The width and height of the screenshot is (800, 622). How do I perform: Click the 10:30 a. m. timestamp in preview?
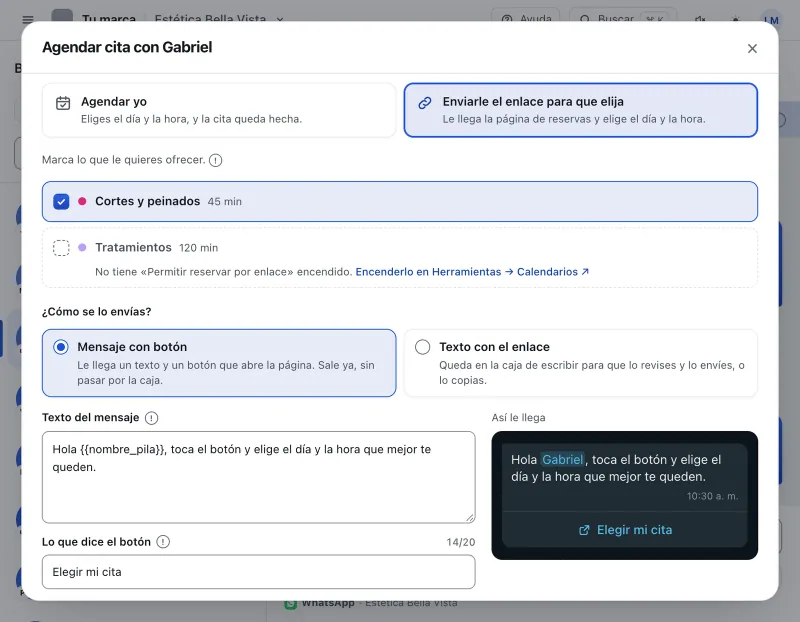point(712,496)
